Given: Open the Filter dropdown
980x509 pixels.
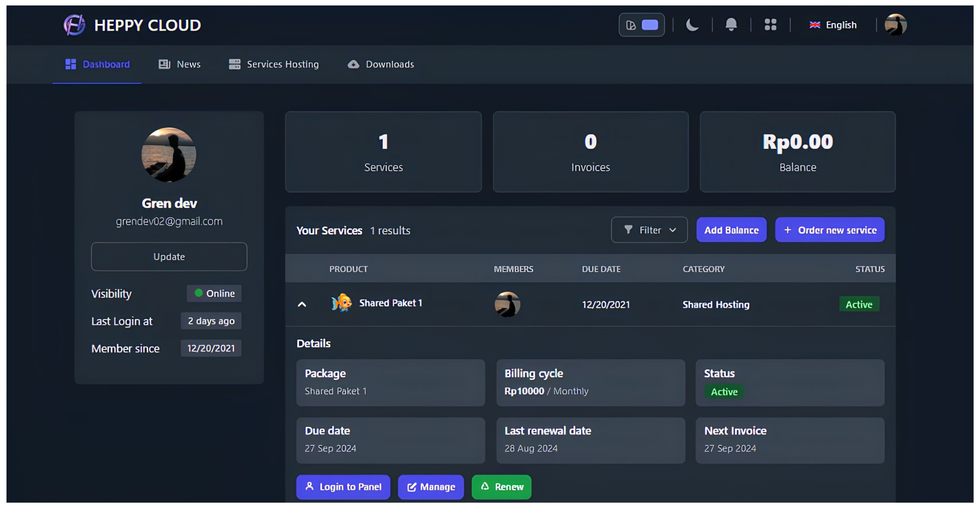Looking at the screenshot, I should 649,230.
